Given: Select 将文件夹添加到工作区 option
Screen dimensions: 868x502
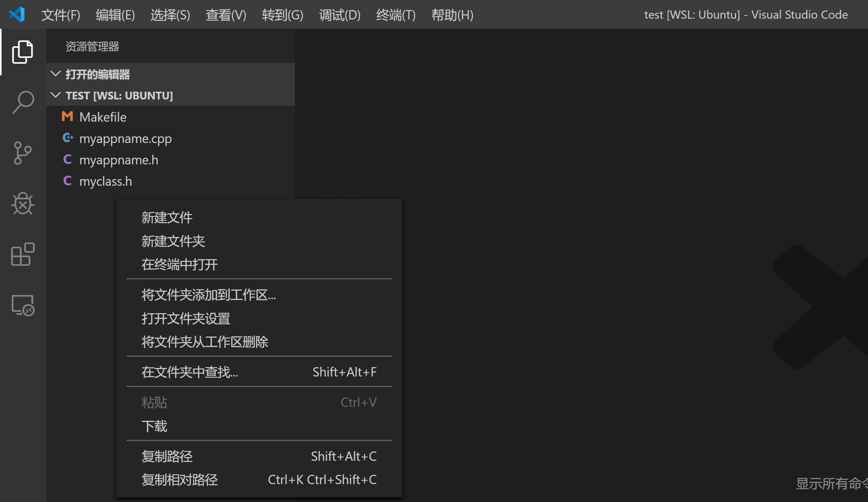Looking at the screenshot, I should click(209, 295).
